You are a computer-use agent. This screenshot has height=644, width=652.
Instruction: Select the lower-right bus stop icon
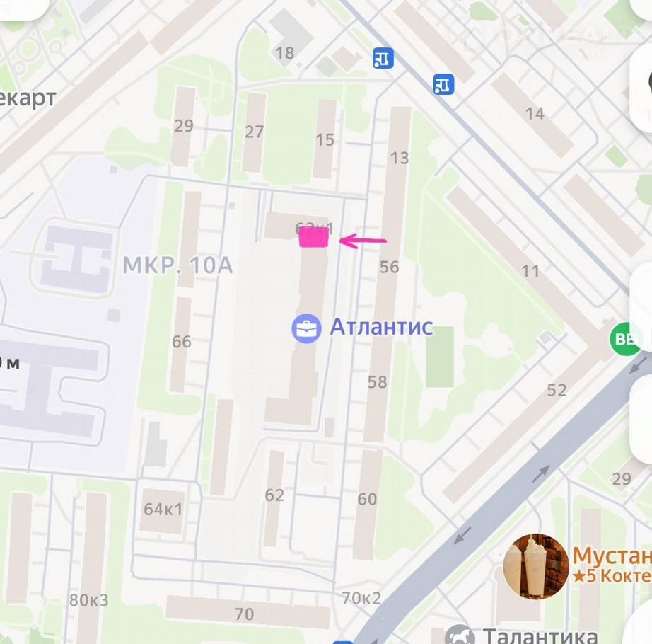pyautogui.click(x=443, y=84)
